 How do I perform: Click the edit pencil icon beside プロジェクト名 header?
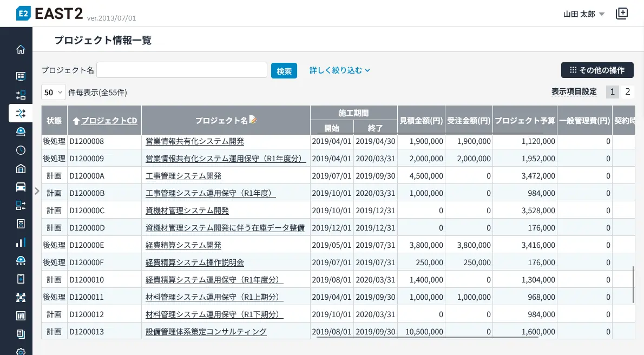coord(253,120)
